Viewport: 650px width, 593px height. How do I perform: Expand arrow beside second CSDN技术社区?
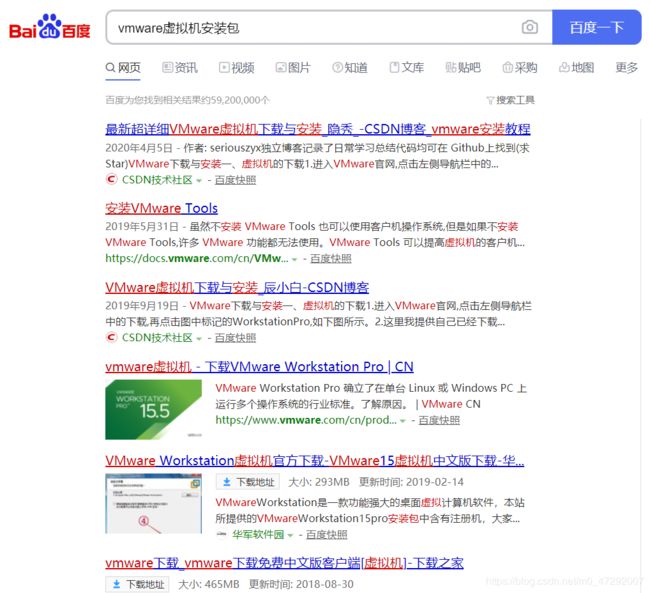click(x=199, y=338)
